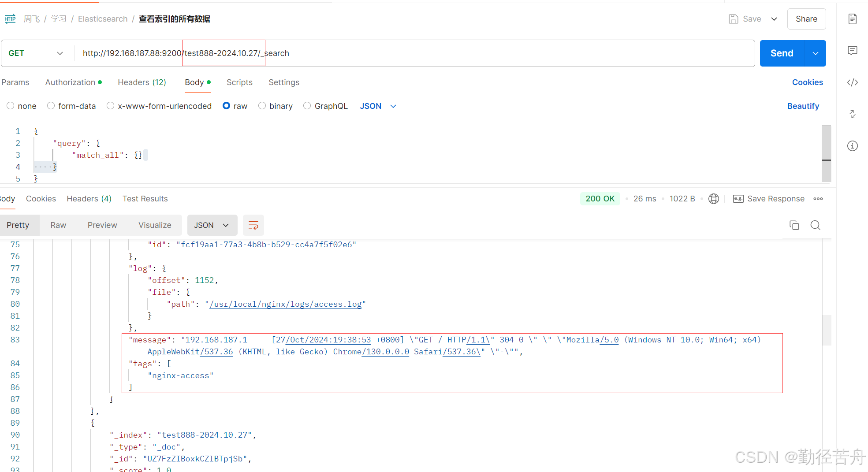Select the raw body radio
Image resolution: width=868 pixels, height=472 pixels.
(x=227, y=106)
